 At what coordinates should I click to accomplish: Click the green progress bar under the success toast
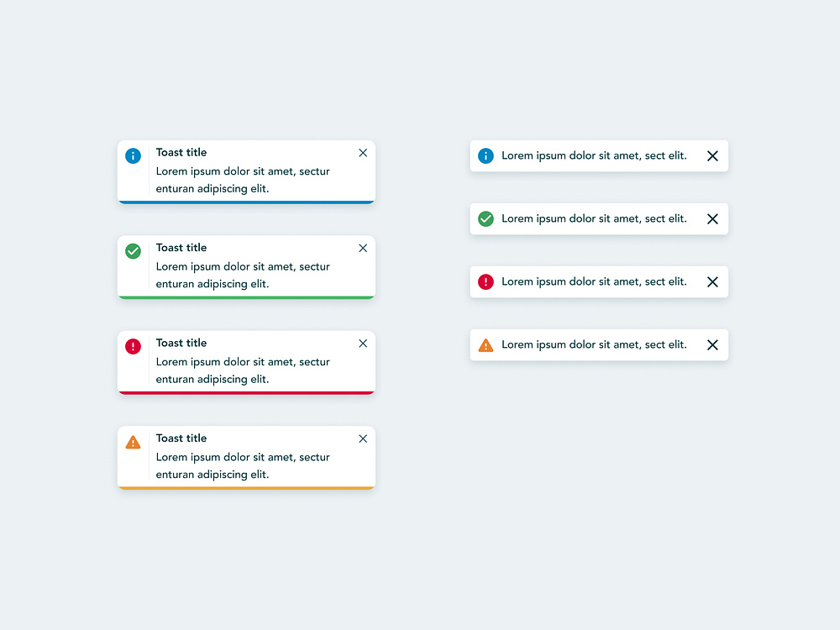pos(246,297)
